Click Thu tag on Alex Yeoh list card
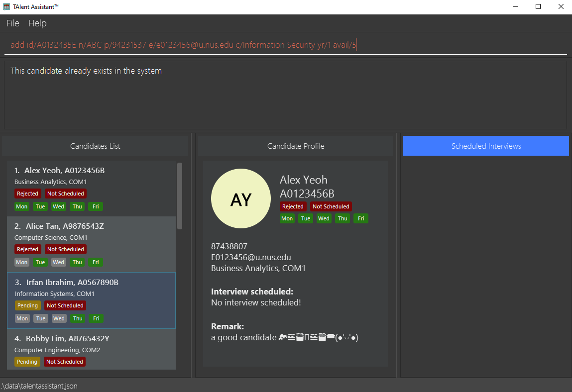572x392 pixels. coord(77,206)
